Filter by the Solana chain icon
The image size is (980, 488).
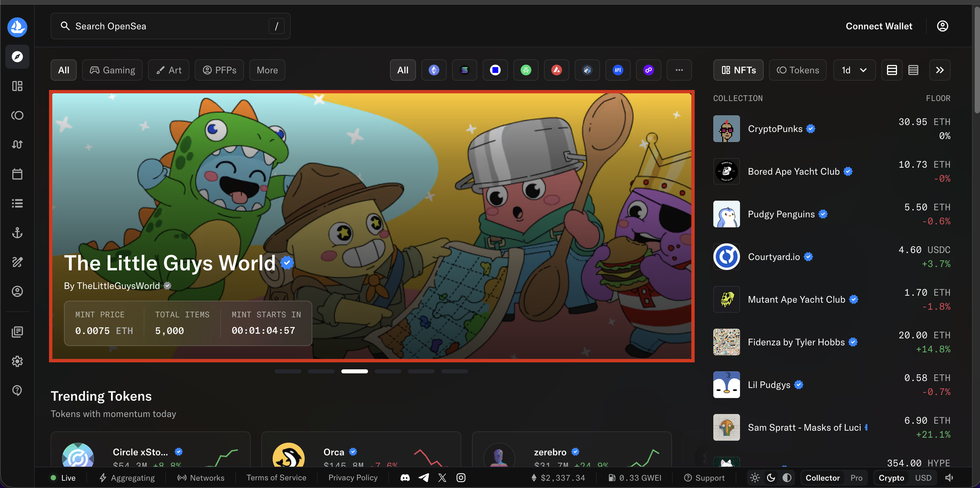(465, 70)
